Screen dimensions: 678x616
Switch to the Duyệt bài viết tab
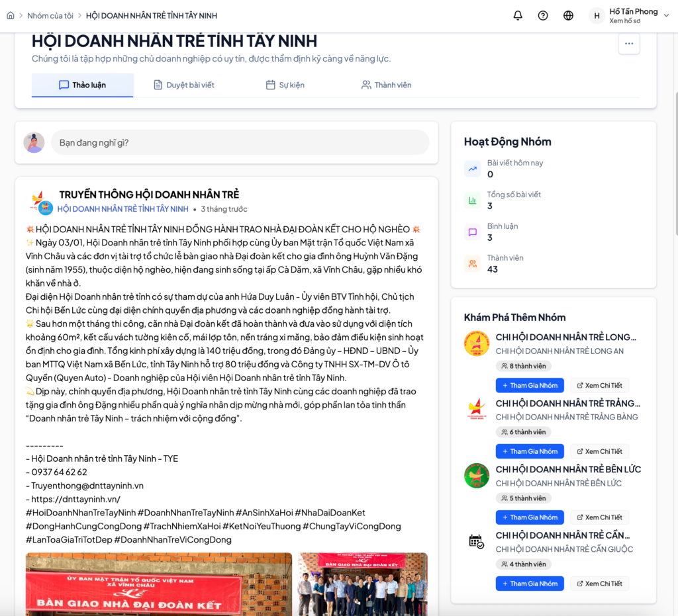click(x=184, y=85)
